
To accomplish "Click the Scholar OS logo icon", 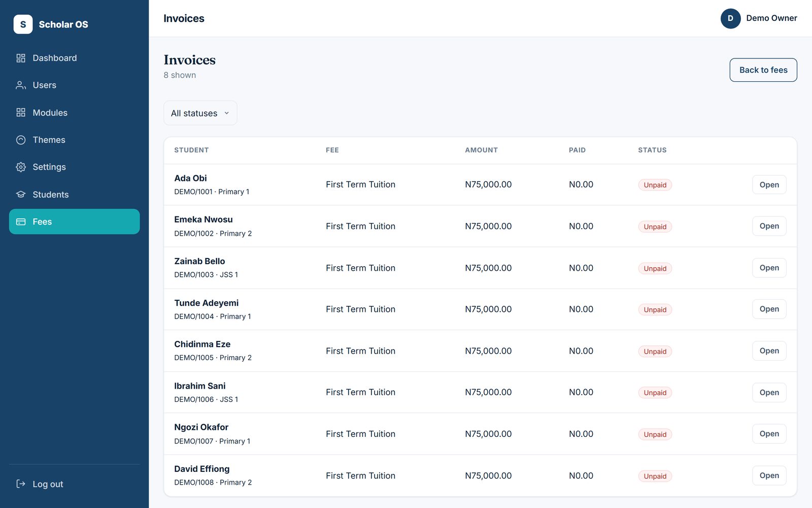I will pyautogui.click(x=23, y=24).
